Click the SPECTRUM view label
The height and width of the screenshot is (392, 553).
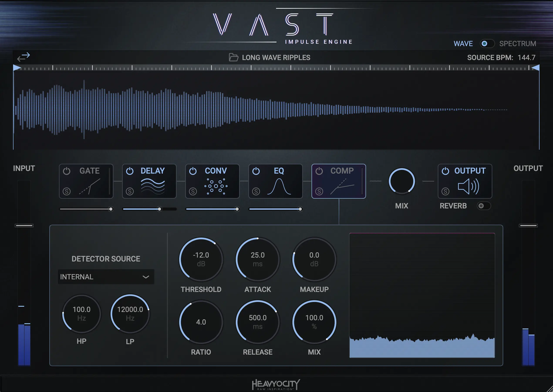(x=518, y=44)
